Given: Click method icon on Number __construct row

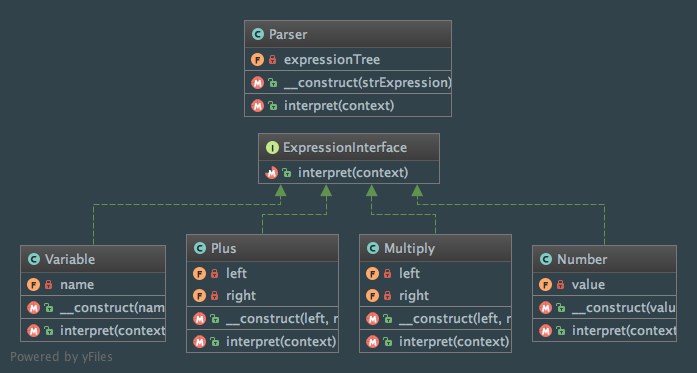Looking at the screenshot, I should click(x=545, y=308).
